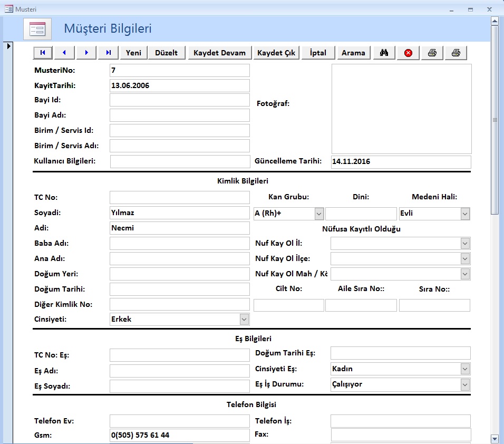
Task: Advance to the next record
Action: click(86, 53)
